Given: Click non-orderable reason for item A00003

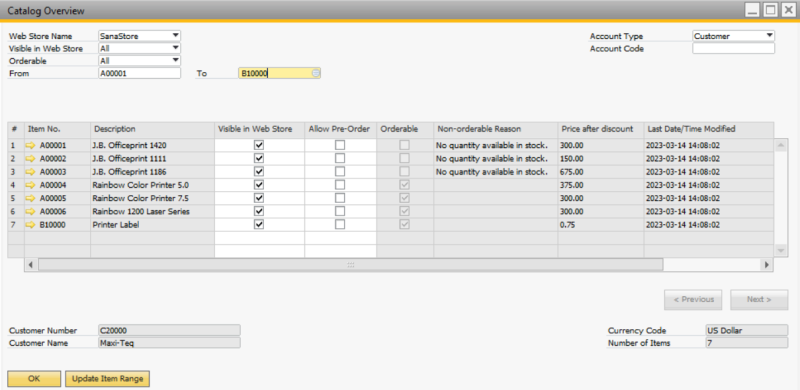Looking at the screenshot, I should pyautogui.click(x=495, y=172).
